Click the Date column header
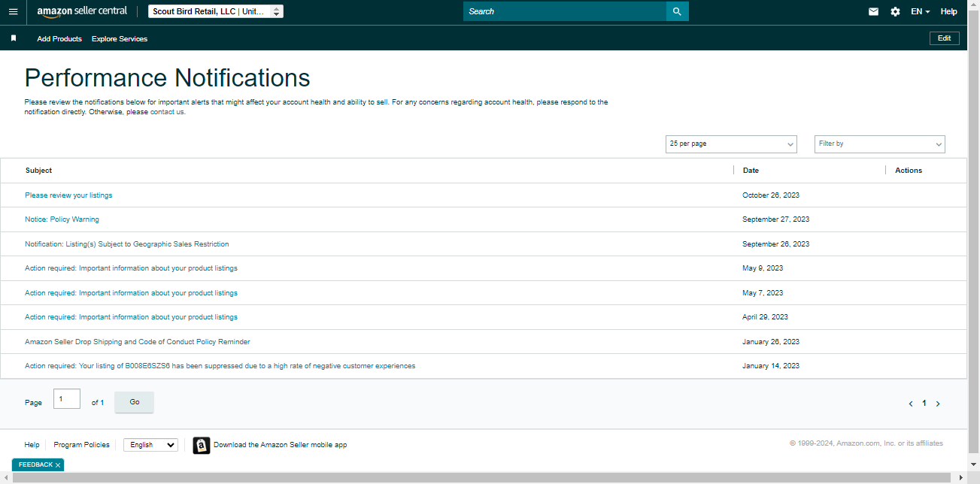The width and height of the screenshot is (980, 484). tap(751, 171)
